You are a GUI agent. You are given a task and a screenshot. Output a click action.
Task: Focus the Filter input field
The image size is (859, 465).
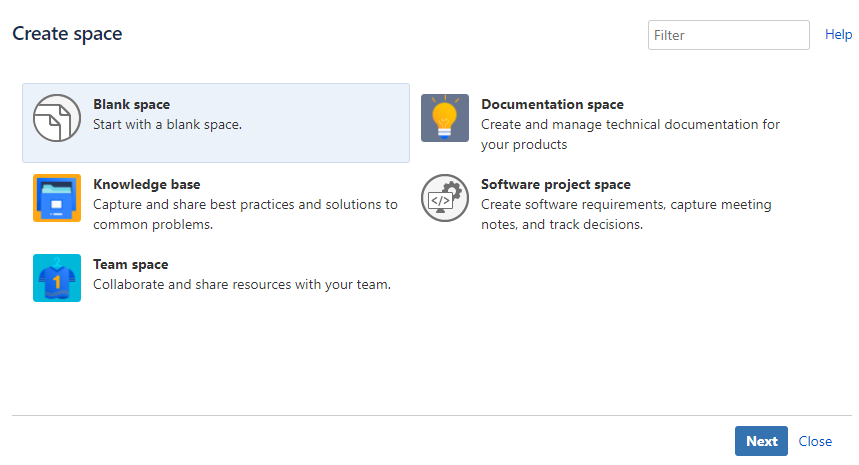point(729,35)
